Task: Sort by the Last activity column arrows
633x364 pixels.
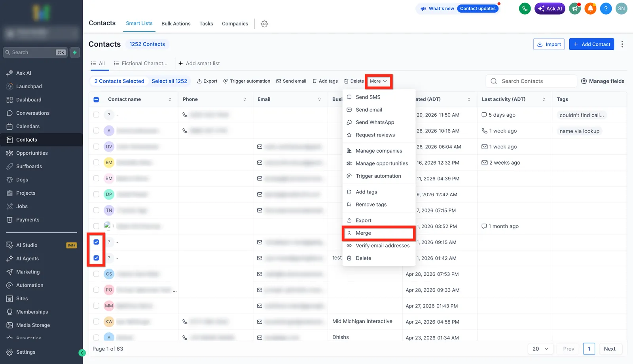Action: coord(544,99)
